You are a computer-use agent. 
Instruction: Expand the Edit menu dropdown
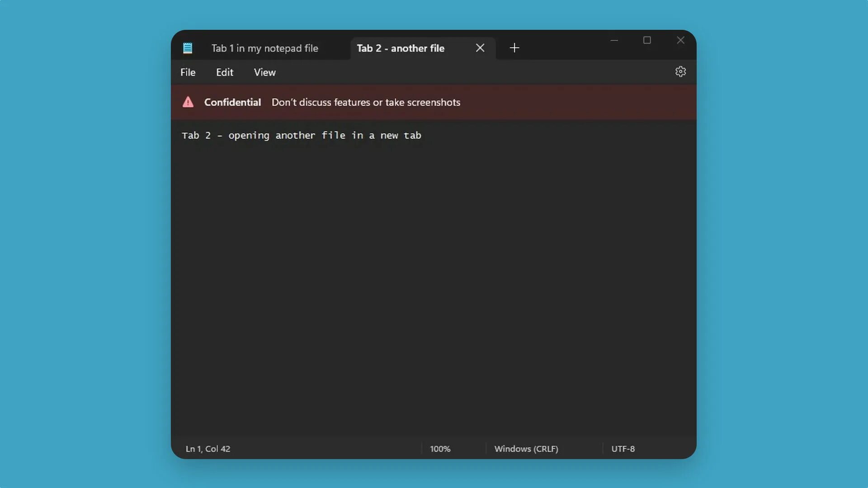point(225,72)
